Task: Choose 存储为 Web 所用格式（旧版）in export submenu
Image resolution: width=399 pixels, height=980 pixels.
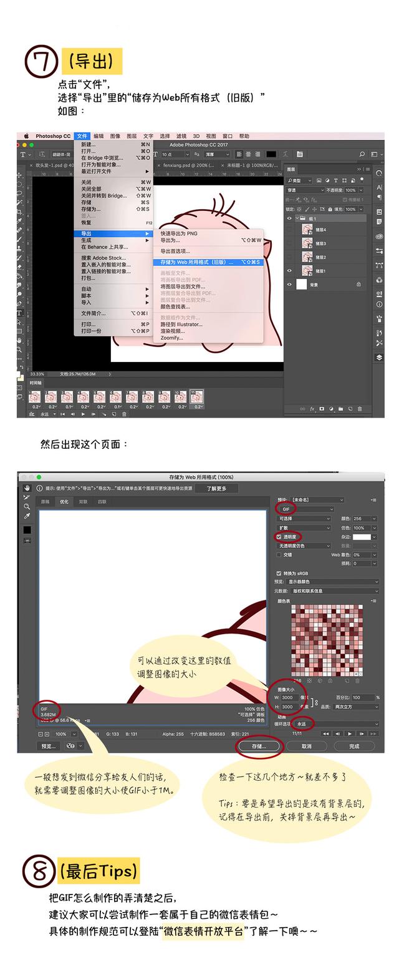Action: [x=209, y=262]
